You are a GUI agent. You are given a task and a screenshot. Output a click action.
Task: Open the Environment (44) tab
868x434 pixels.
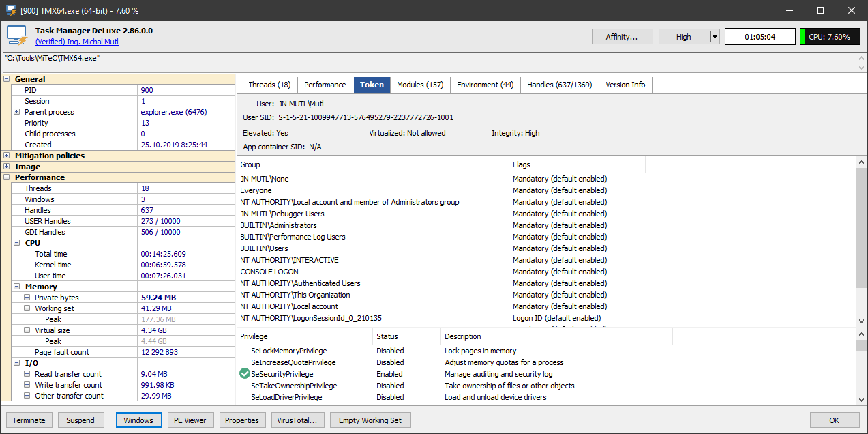click(x=485, y=85)
